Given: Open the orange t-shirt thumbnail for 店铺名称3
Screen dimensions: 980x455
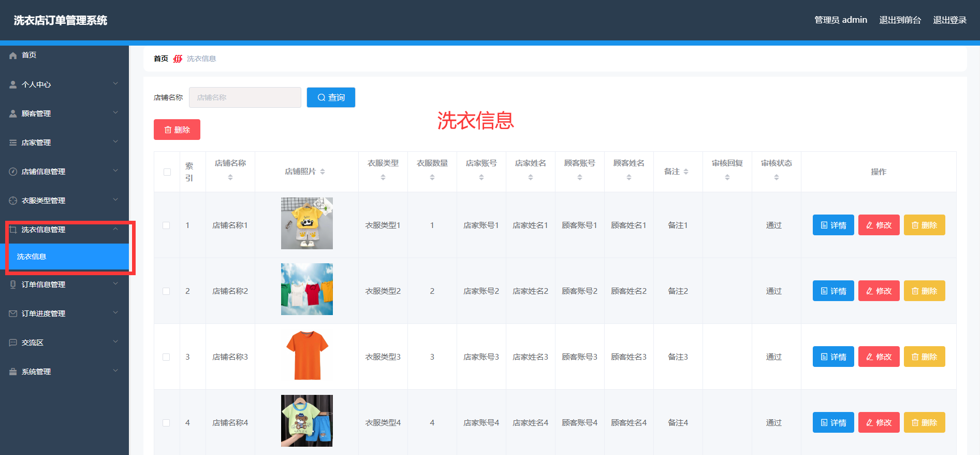Looking at the screenshot, I should (x=307, y=355).
